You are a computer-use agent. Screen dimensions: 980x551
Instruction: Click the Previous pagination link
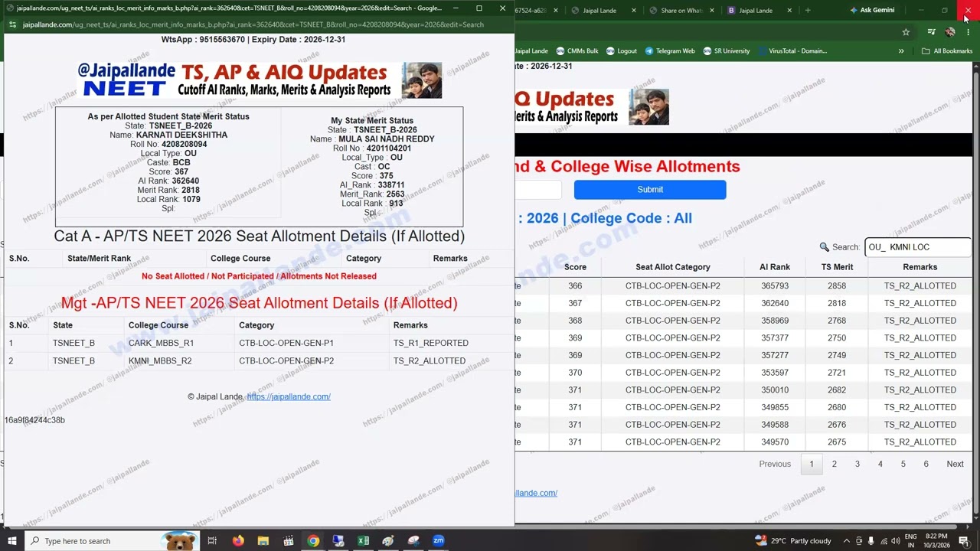[x=775, y=464]
